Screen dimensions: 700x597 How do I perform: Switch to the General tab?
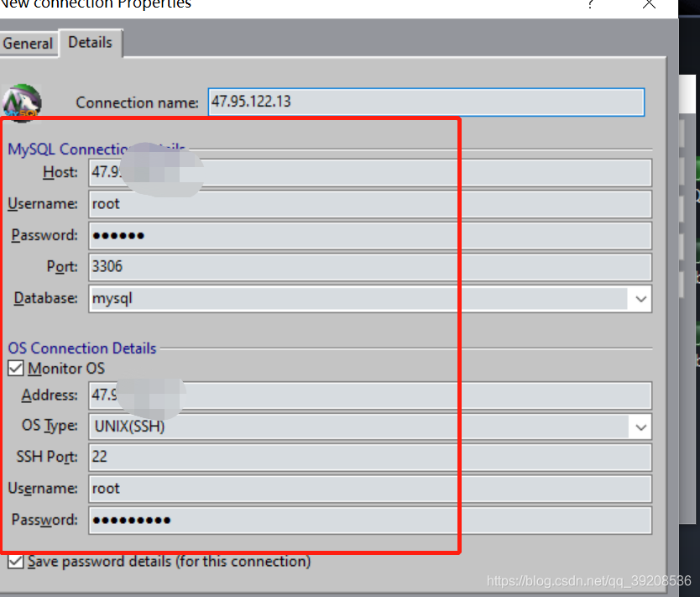[x=28, y=43]
